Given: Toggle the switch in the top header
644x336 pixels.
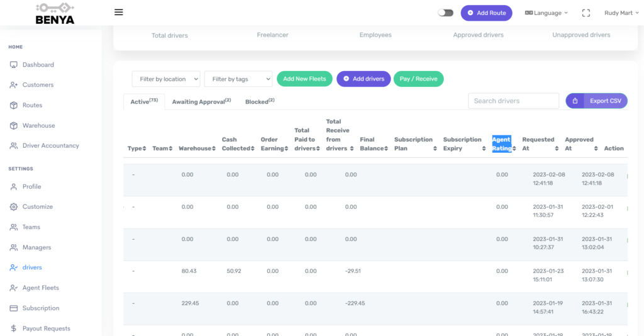Looking at the screenshot, I should (x=445, y=13).
